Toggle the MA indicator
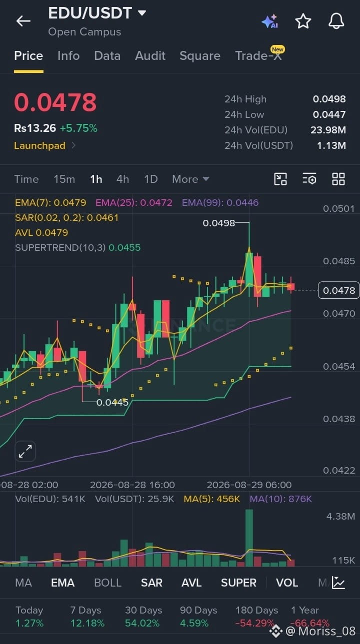360x644 pixels. (23, 583)
